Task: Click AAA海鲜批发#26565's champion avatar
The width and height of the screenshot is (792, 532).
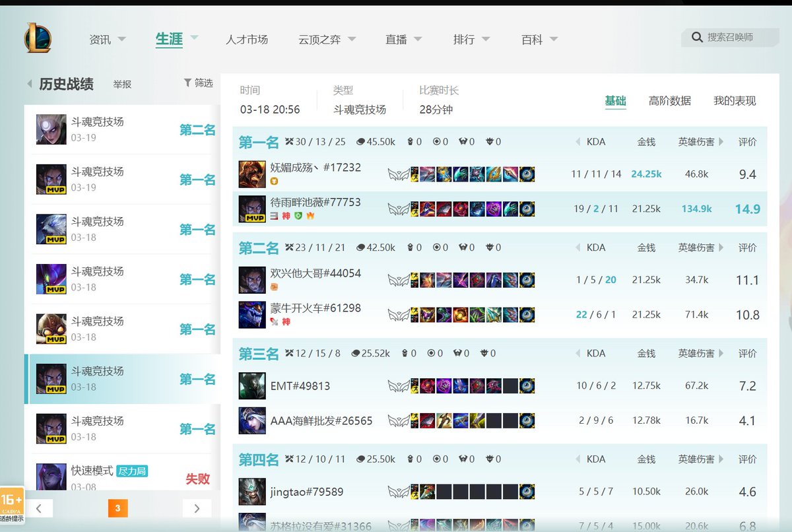Action: [252, 420]
